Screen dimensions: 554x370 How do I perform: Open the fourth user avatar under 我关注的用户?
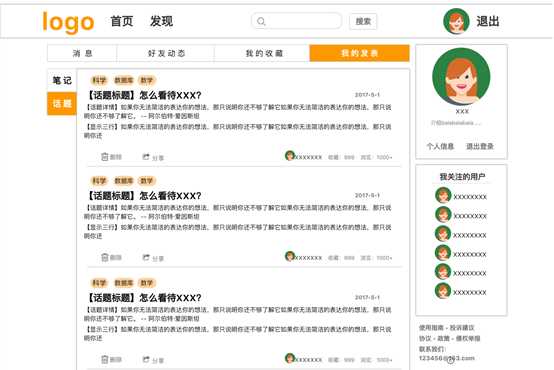coord(443,253)
